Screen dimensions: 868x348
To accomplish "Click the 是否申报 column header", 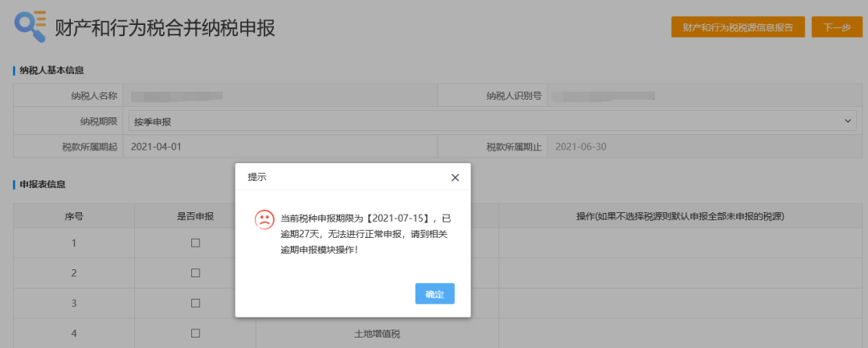I will 195,216.
